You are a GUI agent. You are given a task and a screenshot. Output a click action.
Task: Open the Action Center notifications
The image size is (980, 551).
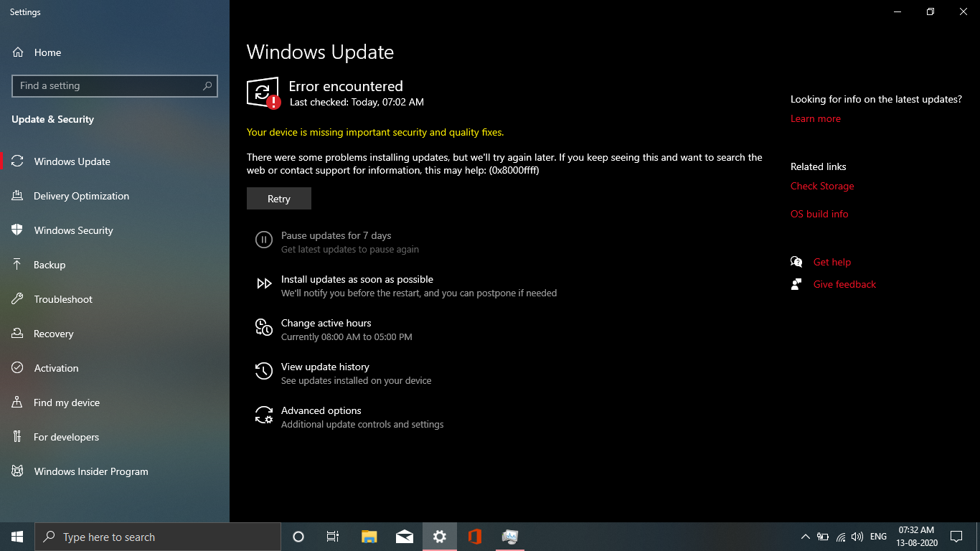[x=956, y=537]
